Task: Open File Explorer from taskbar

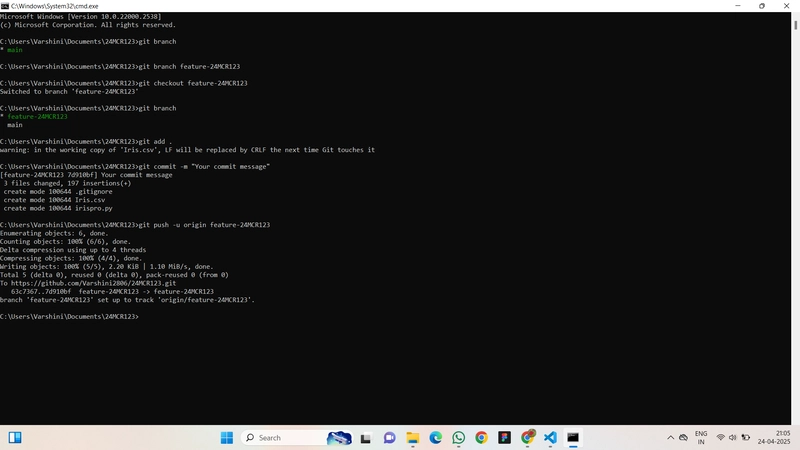Action: 412,438
